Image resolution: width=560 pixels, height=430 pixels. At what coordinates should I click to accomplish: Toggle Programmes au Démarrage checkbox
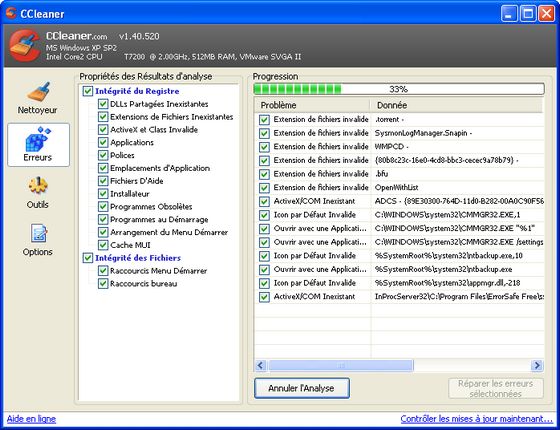click(x=103, y=220)
